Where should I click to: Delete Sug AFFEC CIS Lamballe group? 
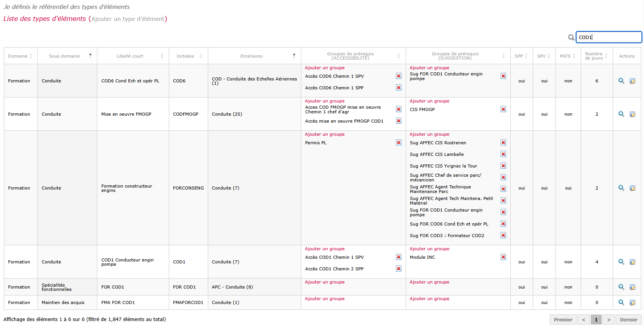503,154
